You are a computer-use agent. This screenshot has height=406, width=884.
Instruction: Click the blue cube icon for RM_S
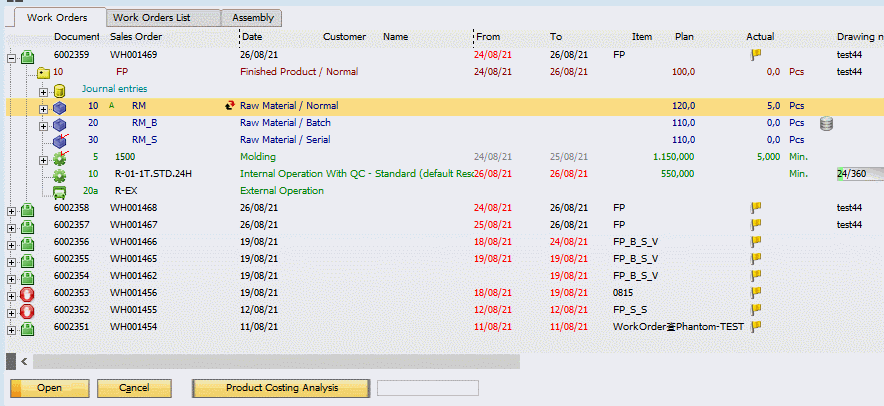(60, 140)
